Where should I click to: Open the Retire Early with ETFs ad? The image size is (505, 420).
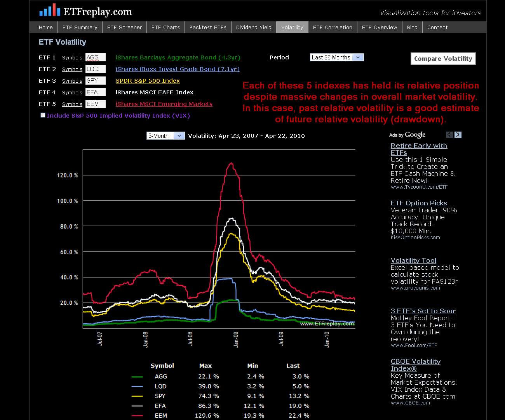(419, 149)
